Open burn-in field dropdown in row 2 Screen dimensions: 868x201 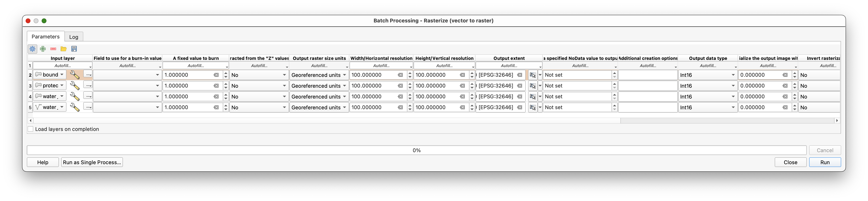(x=127, y=75)
